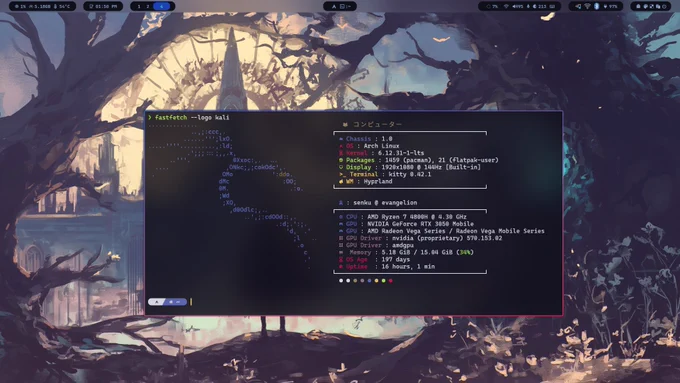Select the Memory 5.18 GiB / 15.04 GiB line
The image size is (680, 383).
point(406,252)
